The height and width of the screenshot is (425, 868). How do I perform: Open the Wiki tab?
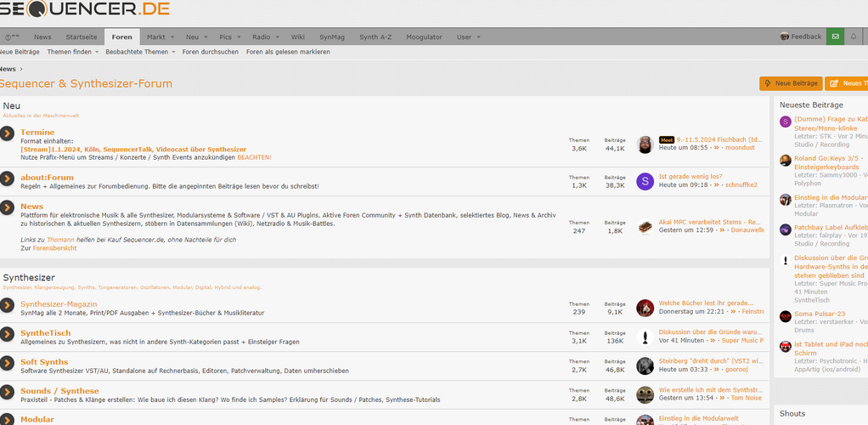coord(298,37)
